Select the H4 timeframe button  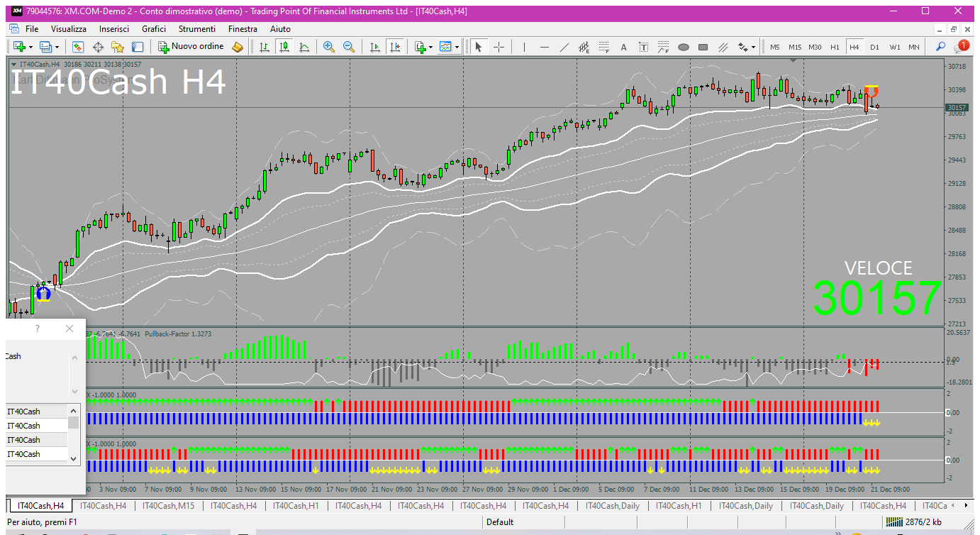coord(854,47)
